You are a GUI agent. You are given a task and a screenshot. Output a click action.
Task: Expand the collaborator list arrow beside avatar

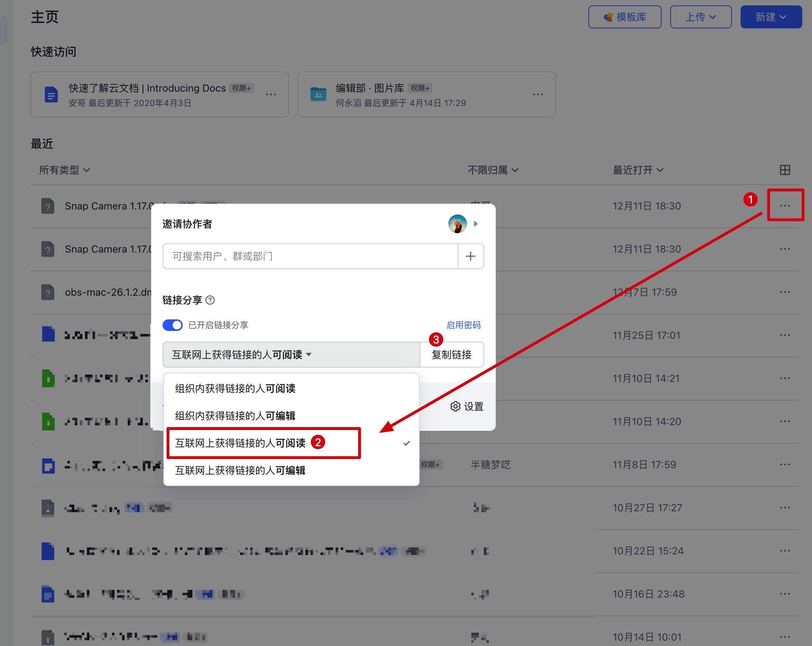pos(476,224)
